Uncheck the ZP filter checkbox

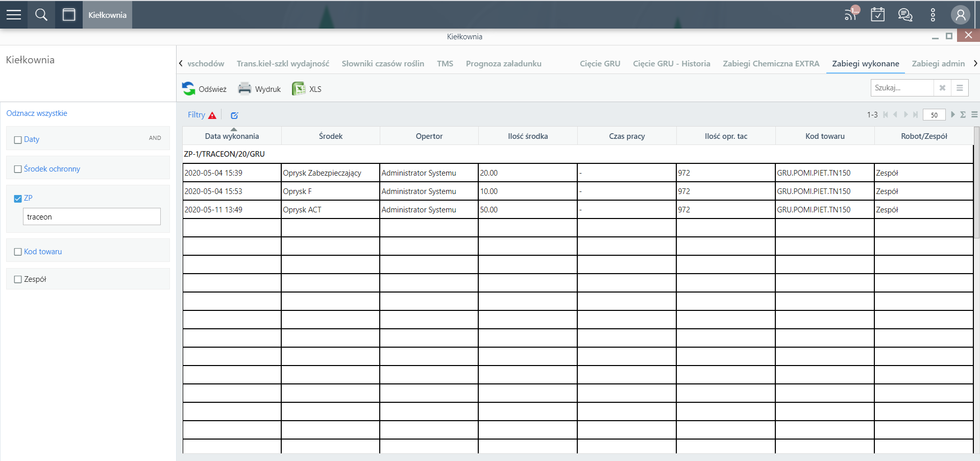point(18,199)
